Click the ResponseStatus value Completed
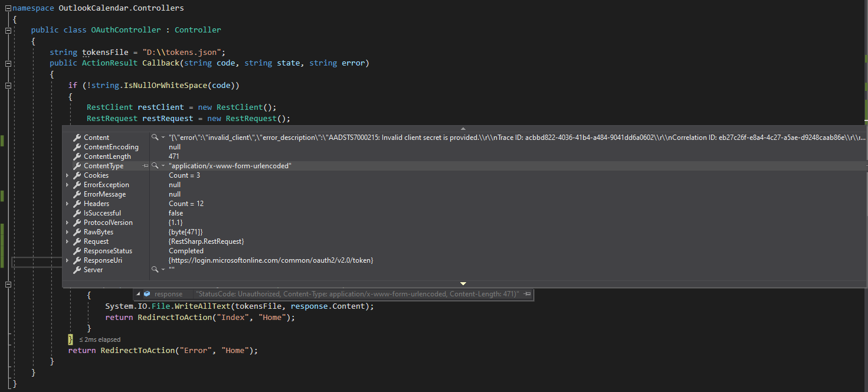The image size is (868, 392). pos(186,251)
